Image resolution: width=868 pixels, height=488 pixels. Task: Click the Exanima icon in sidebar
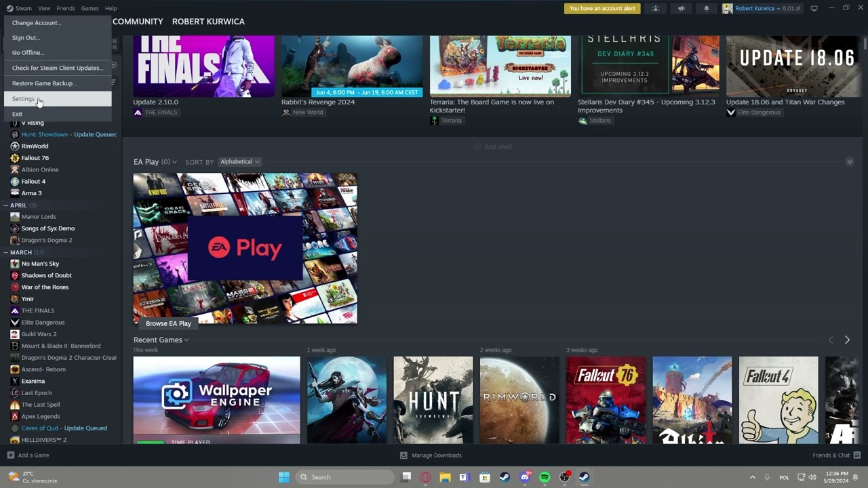[x=15, y=381]
